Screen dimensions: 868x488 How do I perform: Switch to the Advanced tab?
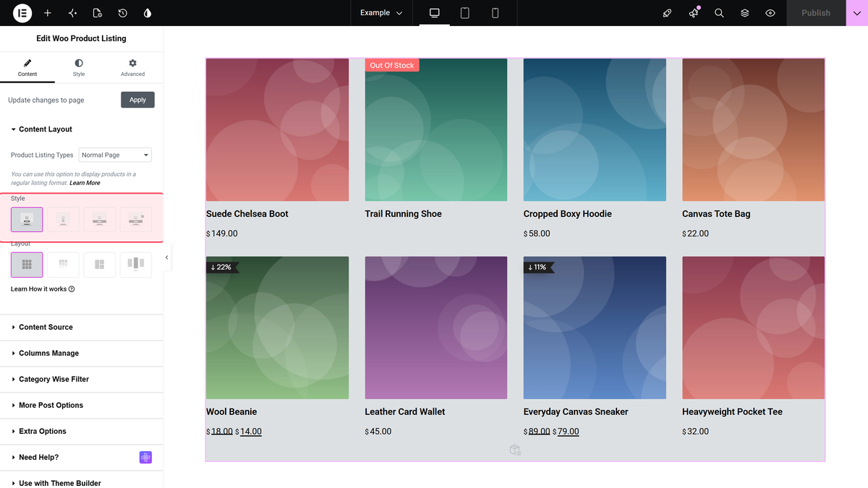pos(132,68)
